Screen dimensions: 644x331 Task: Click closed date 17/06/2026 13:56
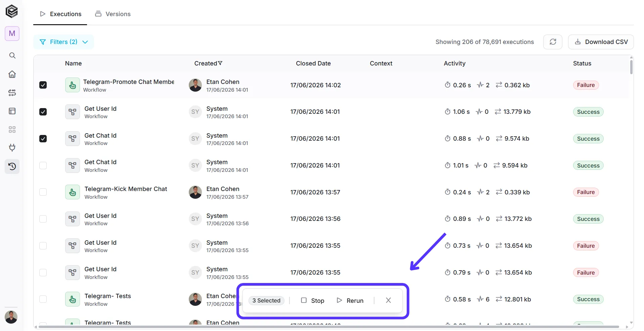[315, 219]
